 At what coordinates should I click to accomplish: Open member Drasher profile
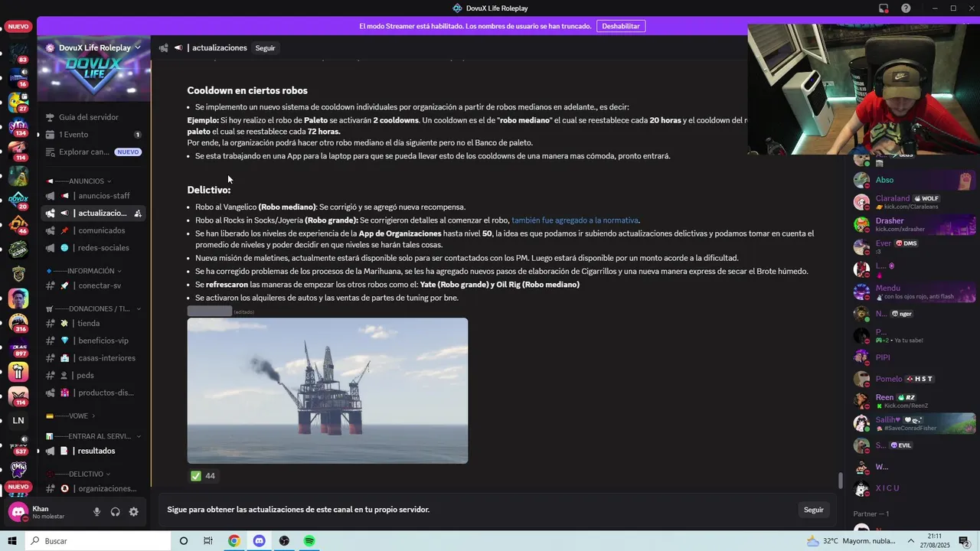[x=913, y=224]
